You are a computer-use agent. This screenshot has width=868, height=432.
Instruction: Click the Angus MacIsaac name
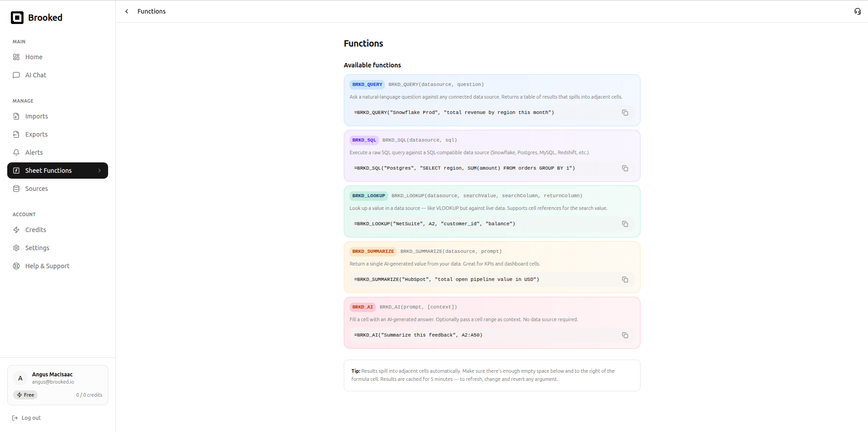point(52,375)
